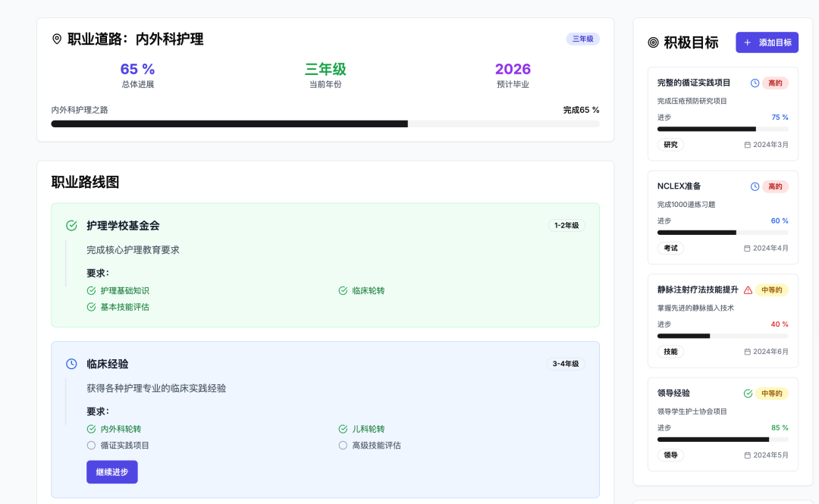Click the 研究 tag on first goal
The width and height of the screenshot is (819, 504).
pos(670,145)
